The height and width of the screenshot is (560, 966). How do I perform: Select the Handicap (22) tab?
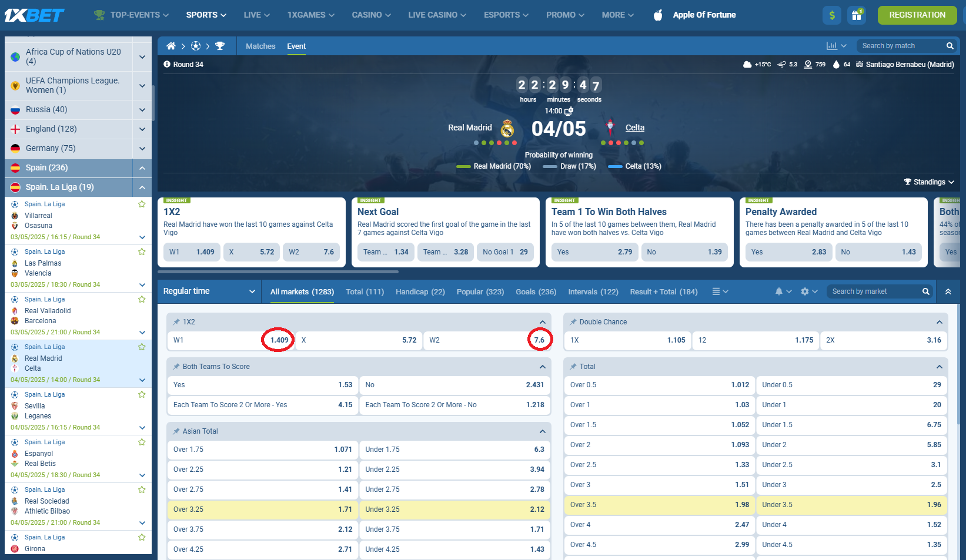tap(420, 291)
